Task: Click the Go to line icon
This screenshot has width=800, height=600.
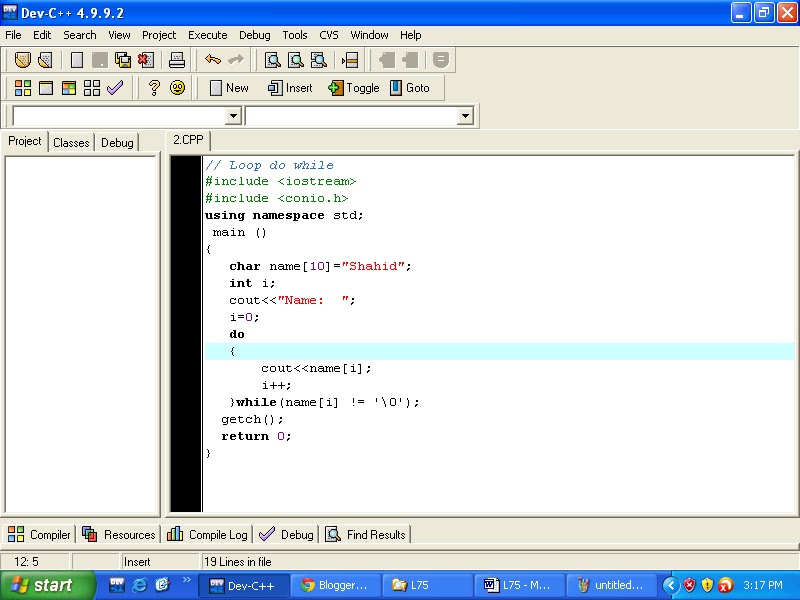Action: tap(350, 60)
